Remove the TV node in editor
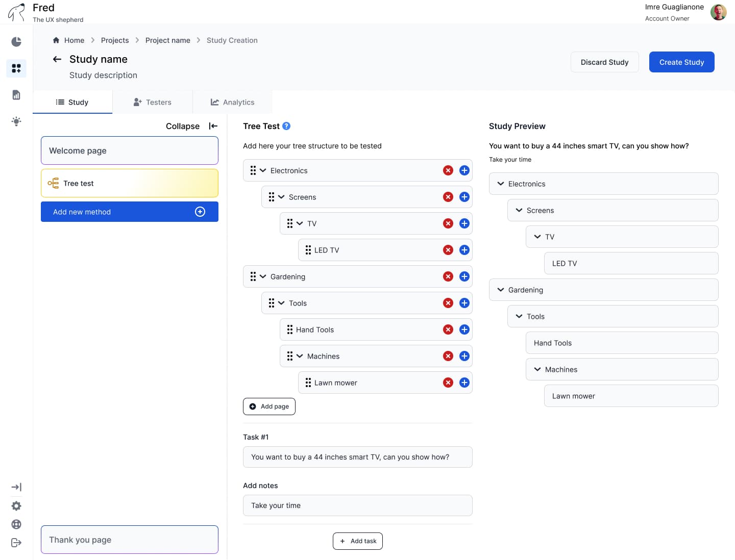 pos(448,223)
